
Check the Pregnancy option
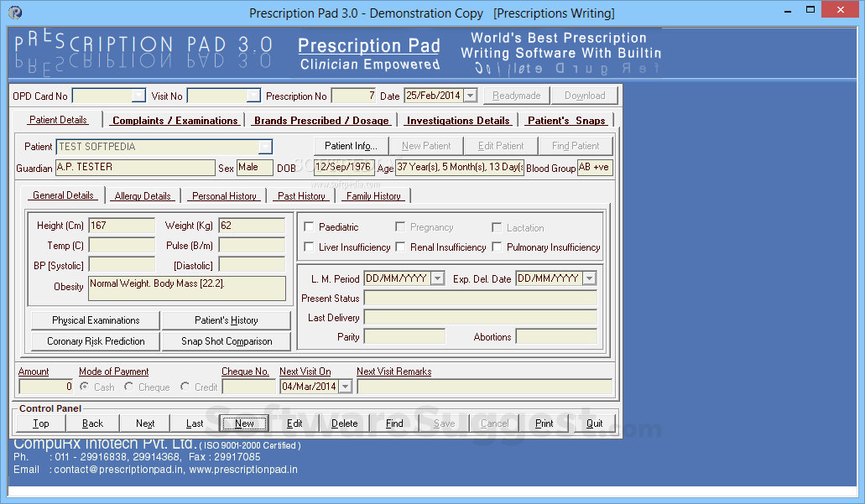400,226
